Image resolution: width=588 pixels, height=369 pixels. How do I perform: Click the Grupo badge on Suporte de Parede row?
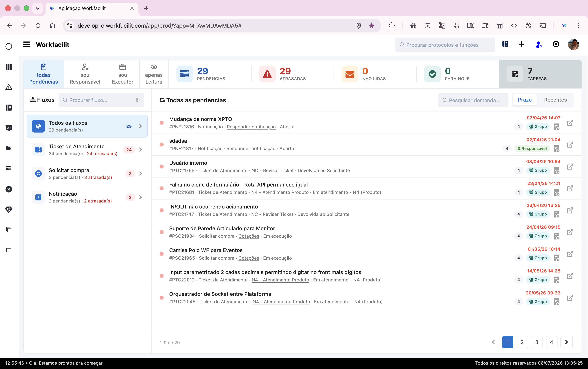[x=538, y=236]
